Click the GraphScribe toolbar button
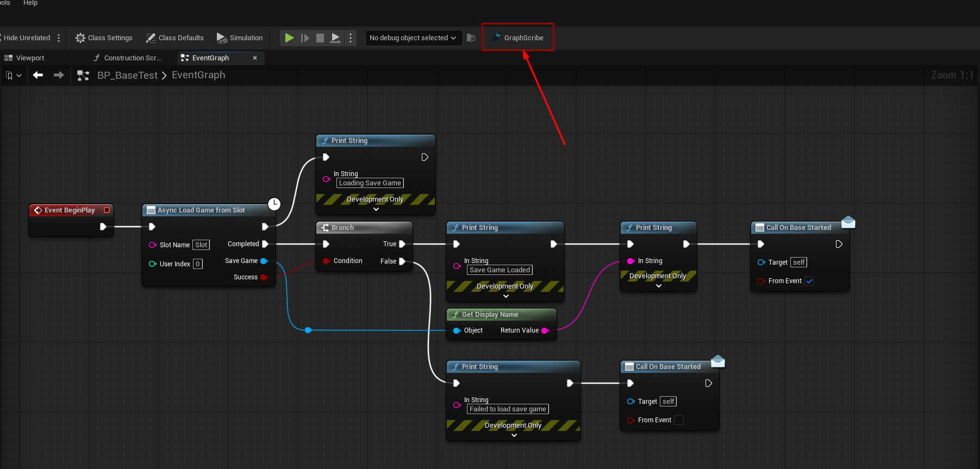Screen dimensions: 980x469 tap(517, 37)
